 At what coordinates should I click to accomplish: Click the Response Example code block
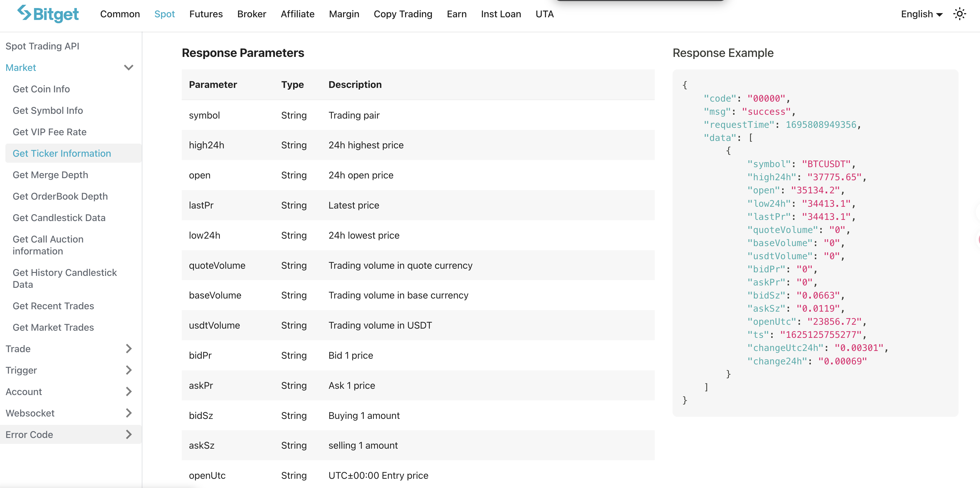[x=815, y=243]
